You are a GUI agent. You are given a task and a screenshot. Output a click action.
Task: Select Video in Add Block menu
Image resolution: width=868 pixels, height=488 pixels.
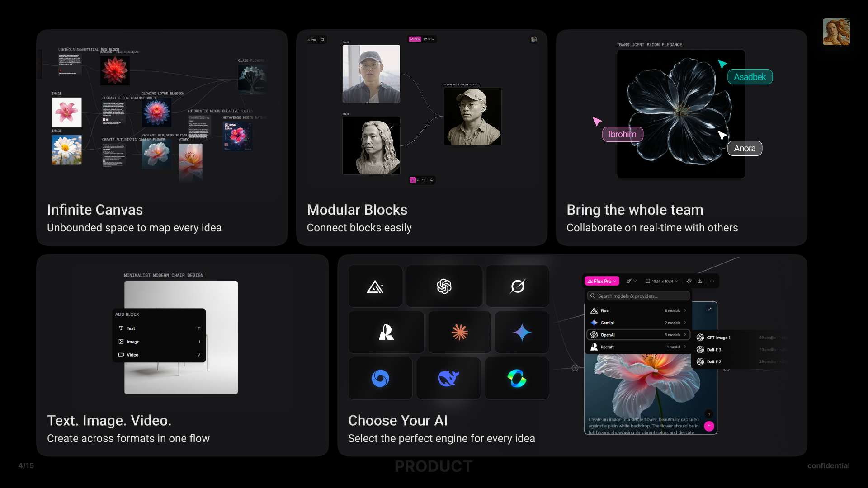[159, 355]
